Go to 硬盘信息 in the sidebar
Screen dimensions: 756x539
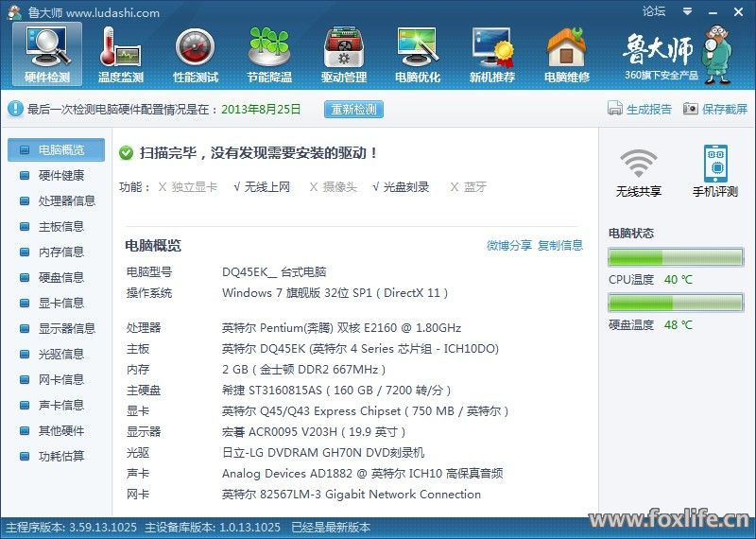pos(60,277)
